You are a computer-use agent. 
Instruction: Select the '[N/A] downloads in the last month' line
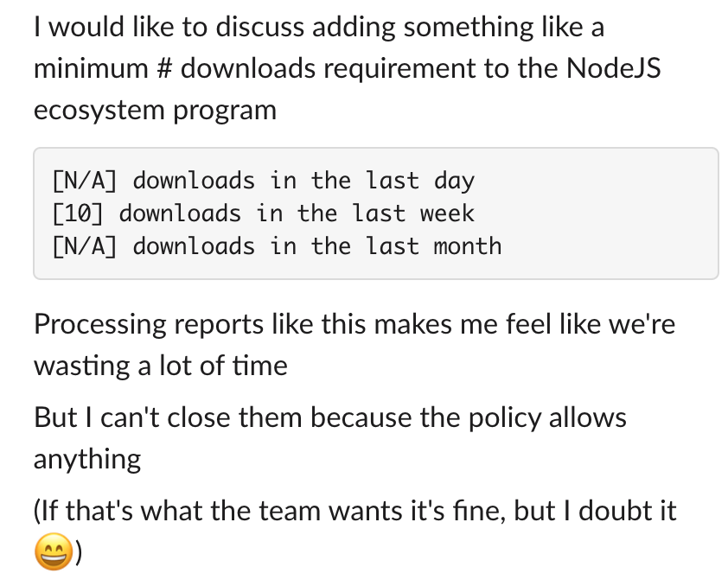(277, 246)
